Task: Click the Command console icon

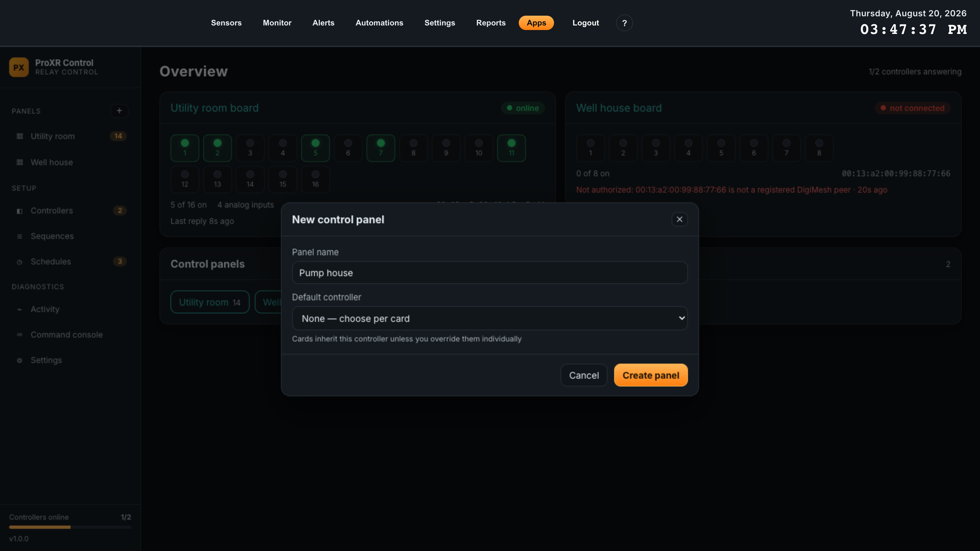Action: (19, 335)
